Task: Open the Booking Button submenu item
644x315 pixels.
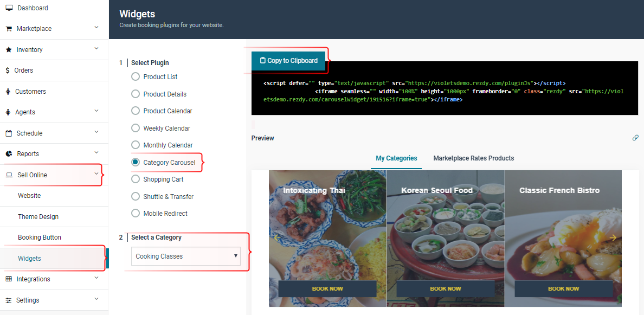Action: [54, 237]
